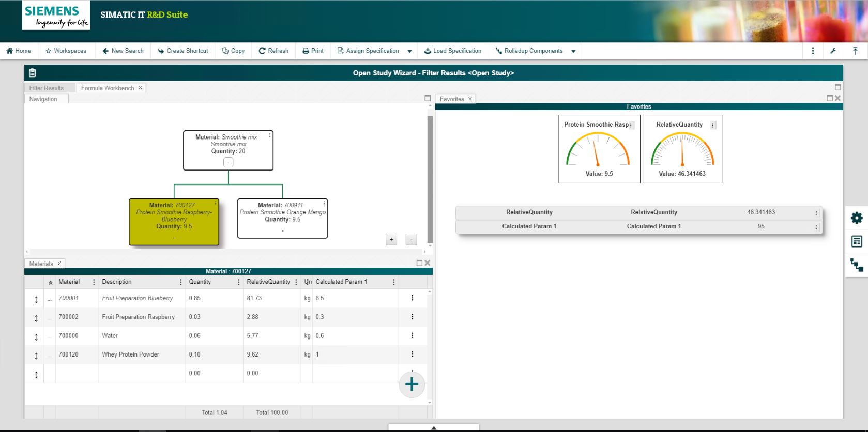
Task: Open row menu for Whey Protein Powder
Action: tap(412, 354)
